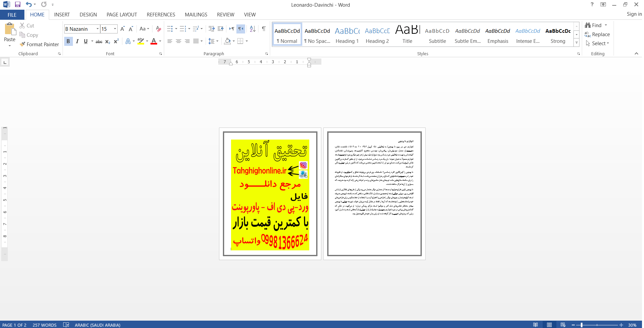Activate the Format Painter
The image size is (644, 328).
click(x=39, y=44)
